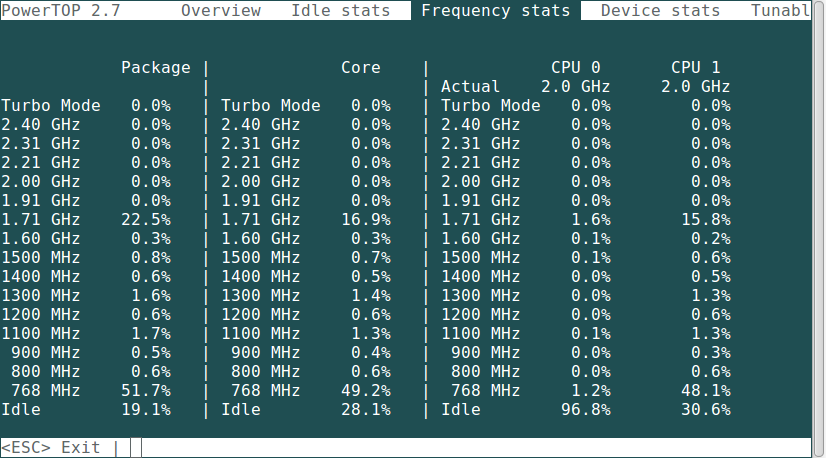Click the CPU 0 Idle 96.8% value
Image resolution: width=826 pixels, height=458 pixels.
[x=586, y=410]
